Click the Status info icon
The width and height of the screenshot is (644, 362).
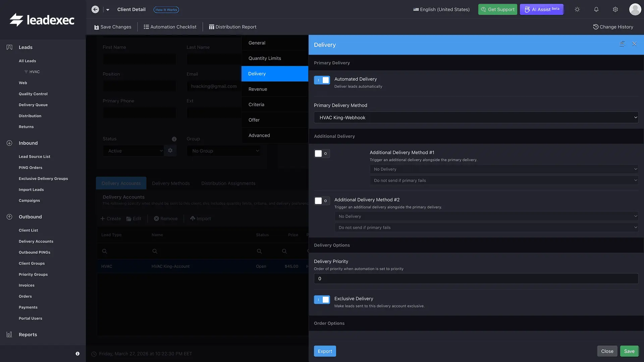[x=174, y=139]
